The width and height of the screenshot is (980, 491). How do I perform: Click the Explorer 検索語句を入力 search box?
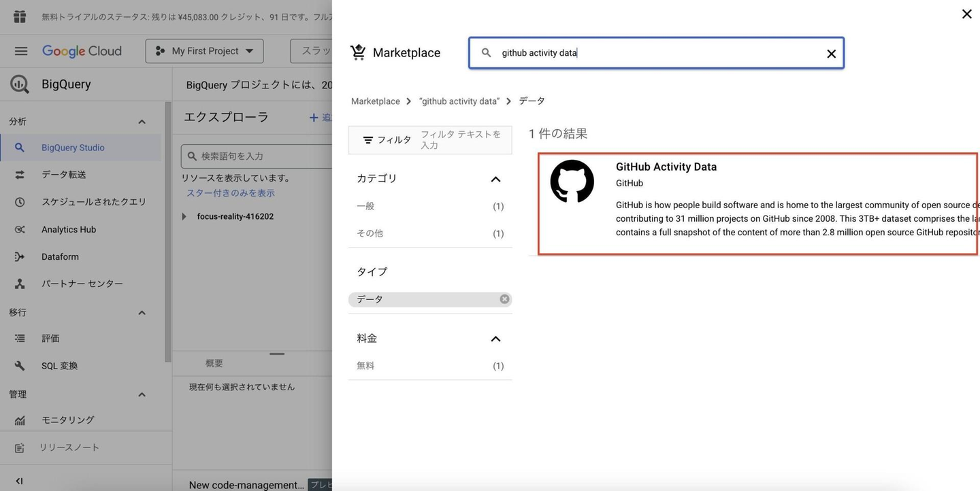click(257, 156)
